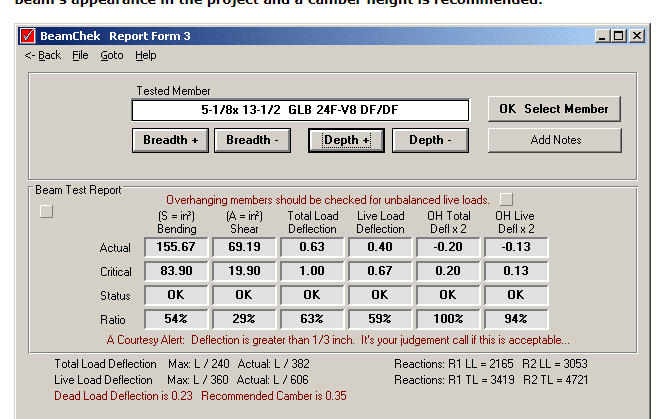This screenshot has width=658, height=419.
Task: Select the Shear Ratio 29% cell
Action: pyautogui.click(x=244, y=319)
